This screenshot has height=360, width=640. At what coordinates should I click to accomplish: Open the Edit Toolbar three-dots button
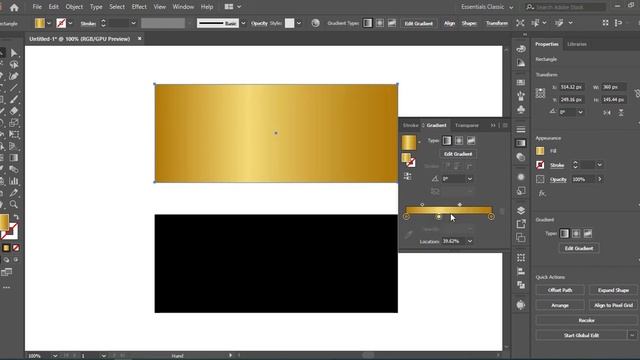coord(6,287)
